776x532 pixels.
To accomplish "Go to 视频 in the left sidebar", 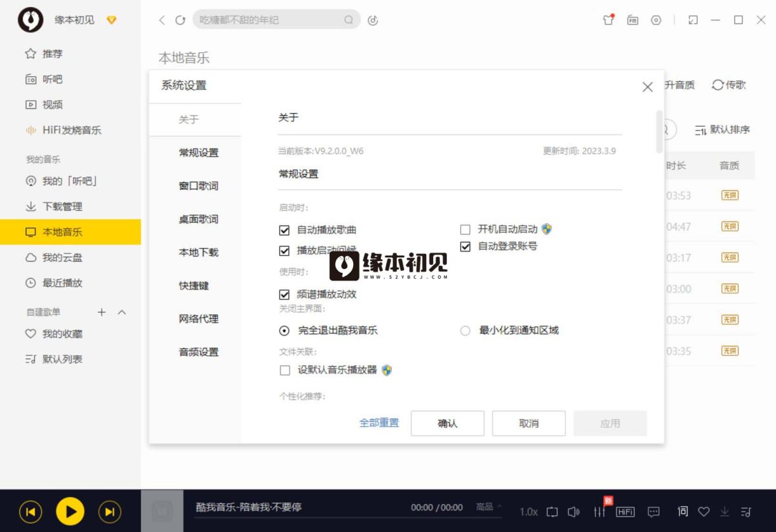I will [x=44, y=105].
